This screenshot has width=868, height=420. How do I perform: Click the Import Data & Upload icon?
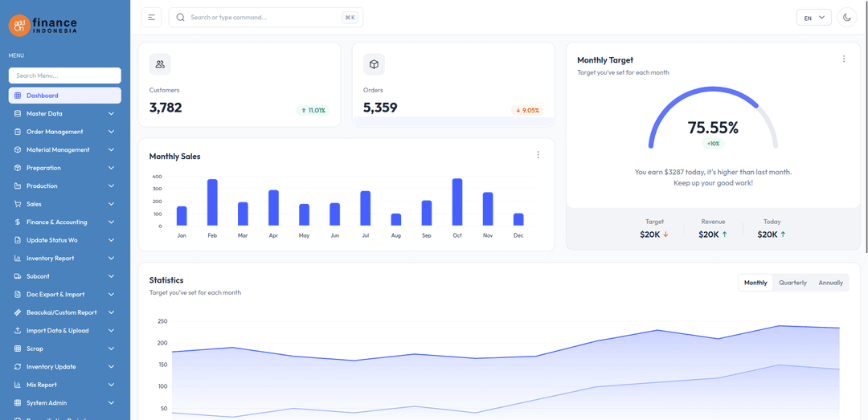[17, 330]
